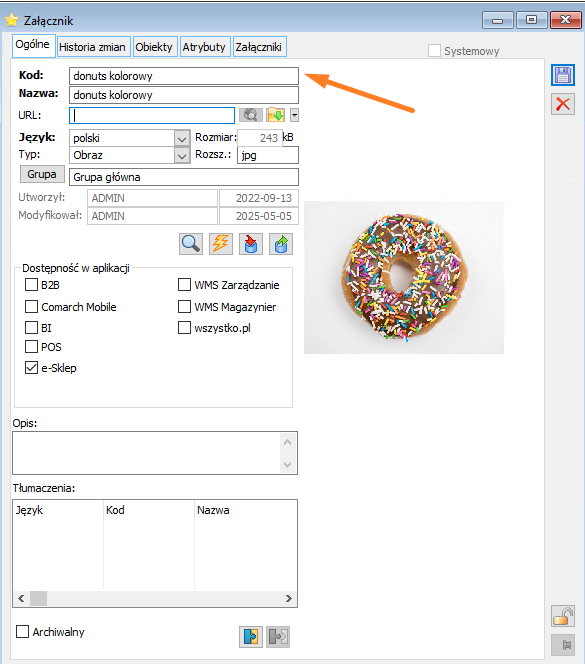The height and width of the screenshot is (664, 585).
Task: Click the translations table right scroll arrow
Action: [288, 598]
